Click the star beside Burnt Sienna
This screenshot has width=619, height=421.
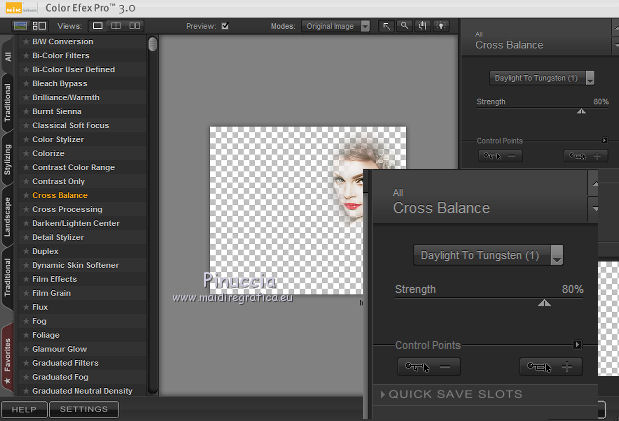(x=26, y=112)
